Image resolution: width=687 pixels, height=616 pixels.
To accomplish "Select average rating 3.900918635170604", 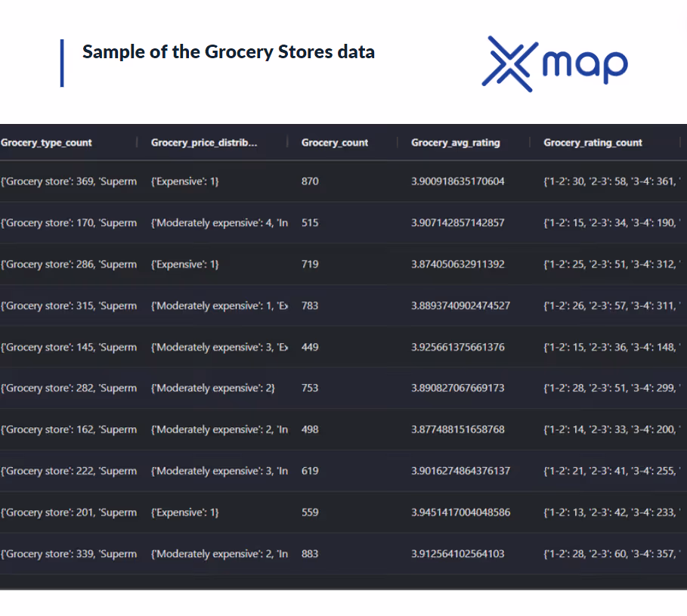I will (x=458, y=181).
